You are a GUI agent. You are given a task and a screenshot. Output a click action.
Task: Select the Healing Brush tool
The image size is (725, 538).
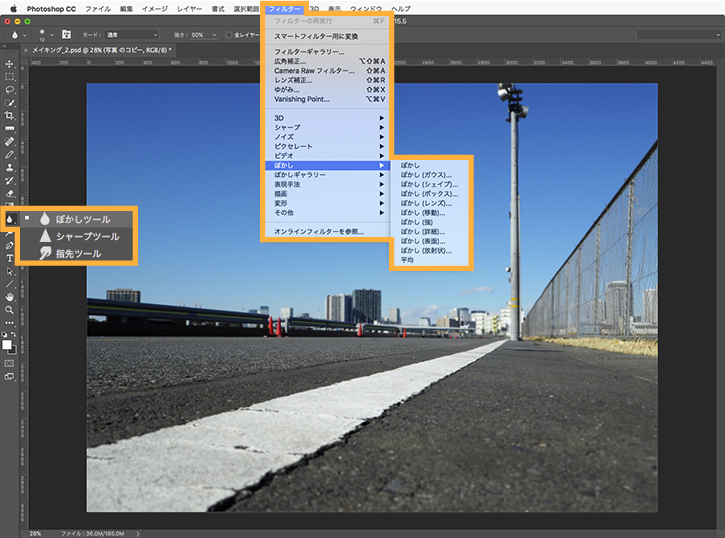coord(9,141)
